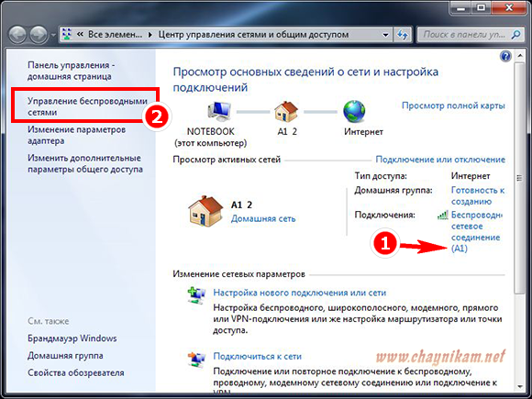Viewport: 532px width, 399px height.
Task: Click Просмотр полной карты link
Action: 453,105
